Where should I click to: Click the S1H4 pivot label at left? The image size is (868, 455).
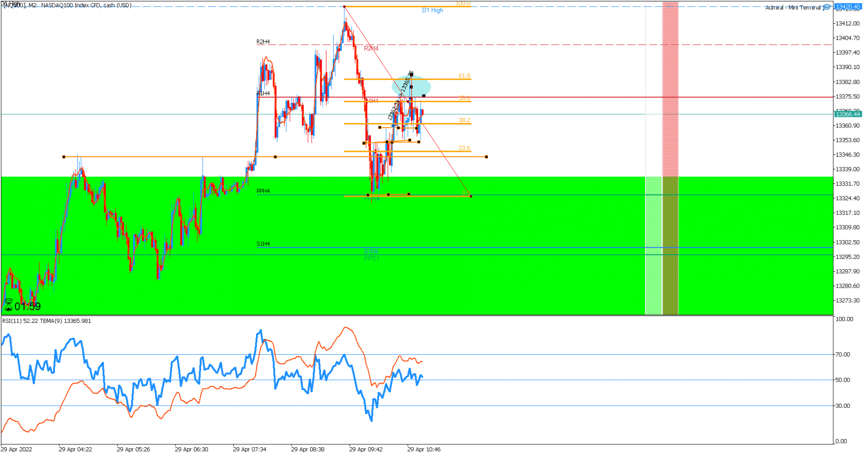tap(263, 244)
